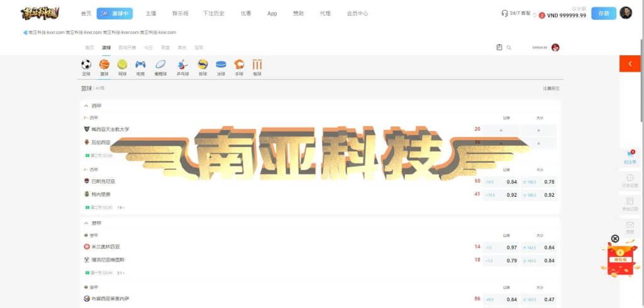Open the user avatar in top bar

tap(626, 13)
